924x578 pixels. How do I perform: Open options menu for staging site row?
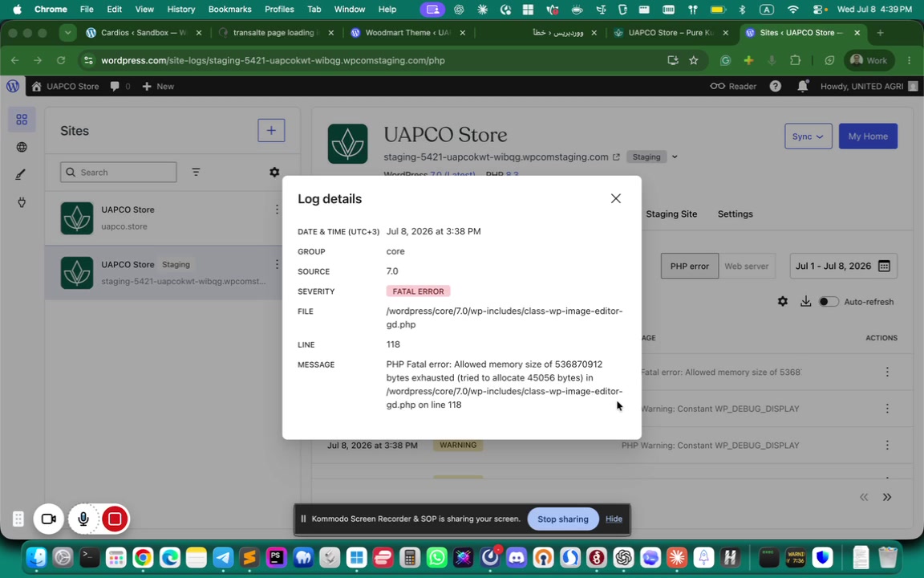coord(277,264)
